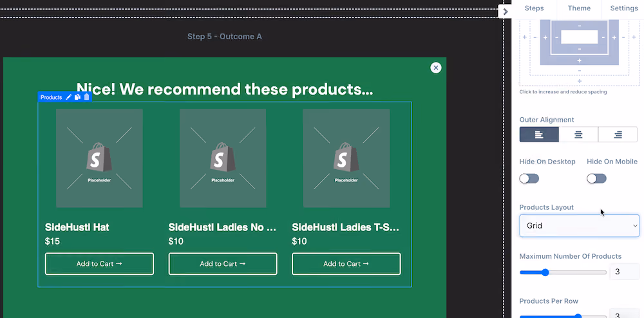Click the SideHustl Ladies No... placeholder image
Screen dimensions: 644x318
[223, 158]
